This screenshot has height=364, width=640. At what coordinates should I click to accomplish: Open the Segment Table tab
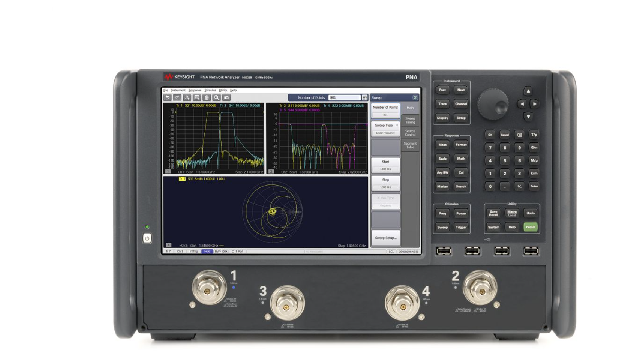[x=410, y=145]
